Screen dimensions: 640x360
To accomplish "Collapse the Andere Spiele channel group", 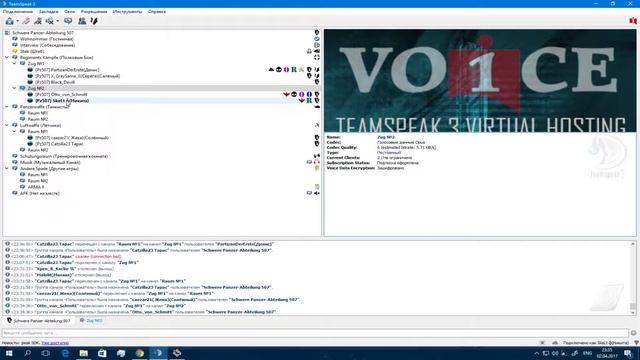I will (7, 168).
